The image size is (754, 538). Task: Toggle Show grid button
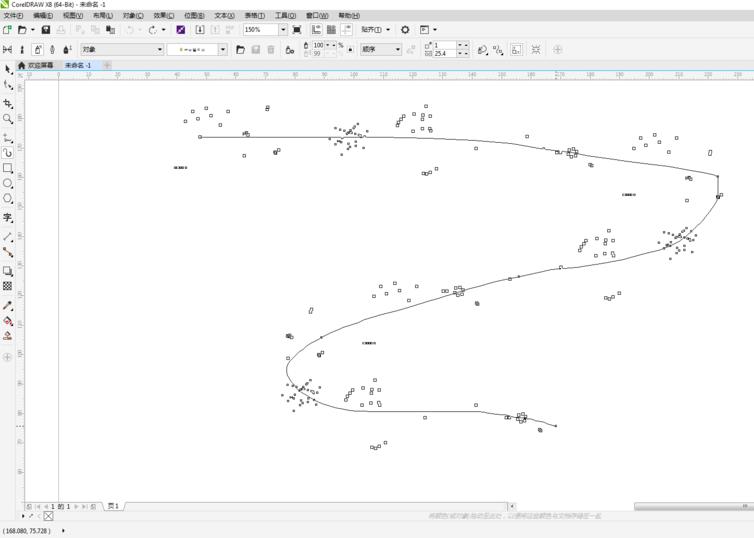[331, 30]
